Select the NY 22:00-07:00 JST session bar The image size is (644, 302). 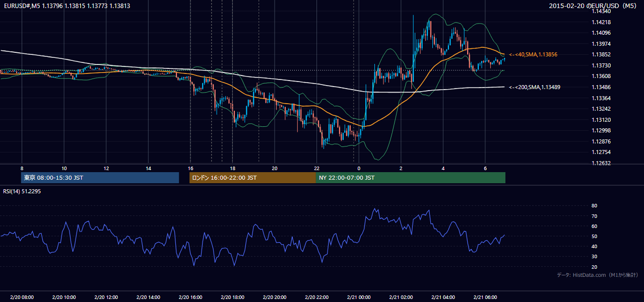click(x=411, y=178)
